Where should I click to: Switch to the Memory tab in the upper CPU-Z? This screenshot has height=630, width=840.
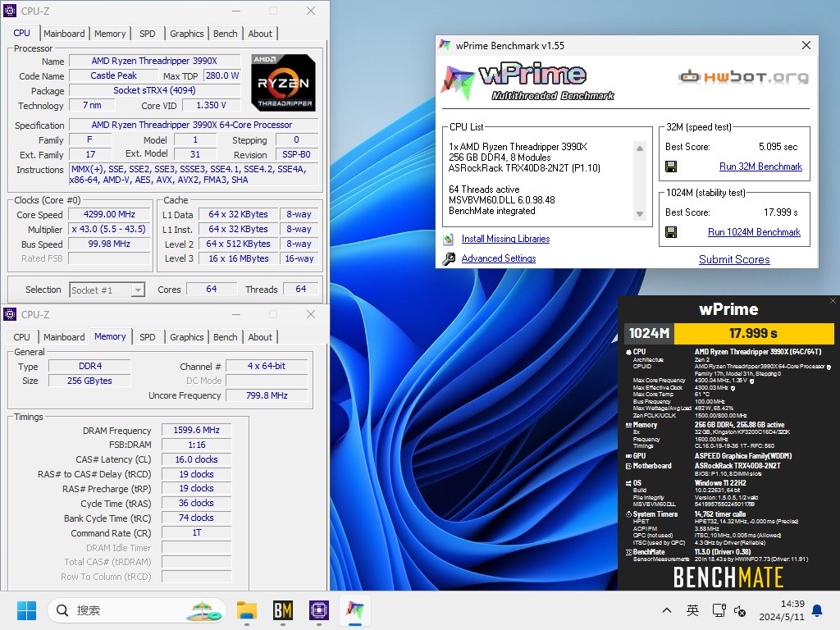tap(110, 34)
